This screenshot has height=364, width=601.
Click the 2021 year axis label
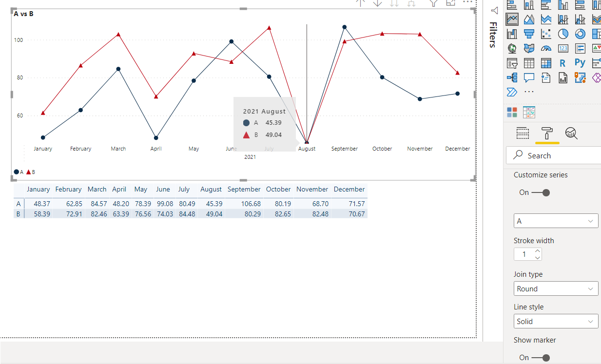(x=250, y=157)
